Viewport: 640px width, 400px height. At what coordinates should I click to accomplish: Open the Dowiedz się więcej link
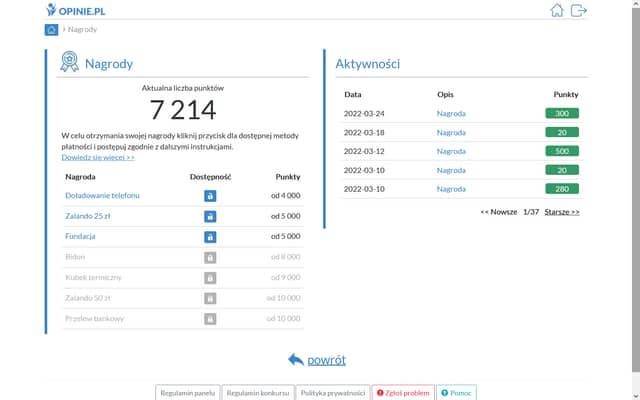98,158
